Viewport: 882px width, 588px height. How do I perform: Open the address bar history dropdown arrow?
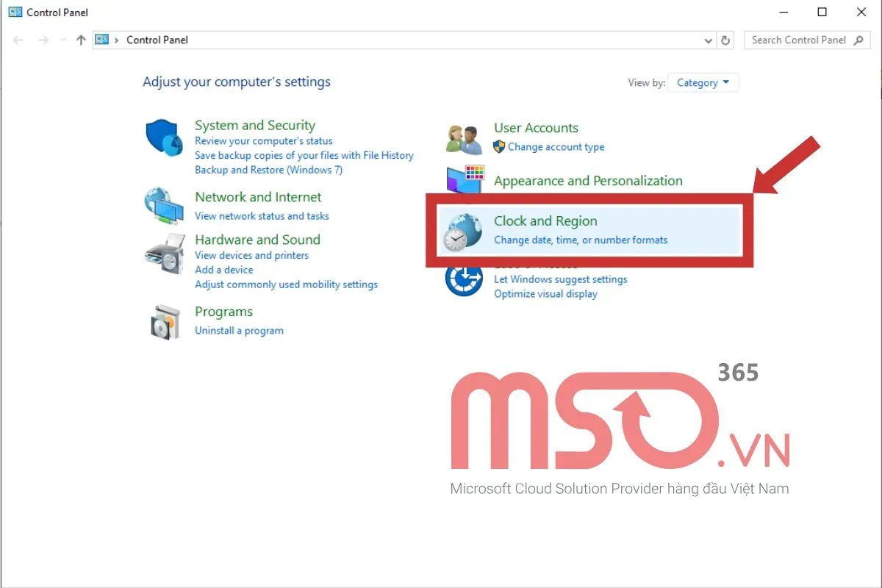[x=709, y=40]
